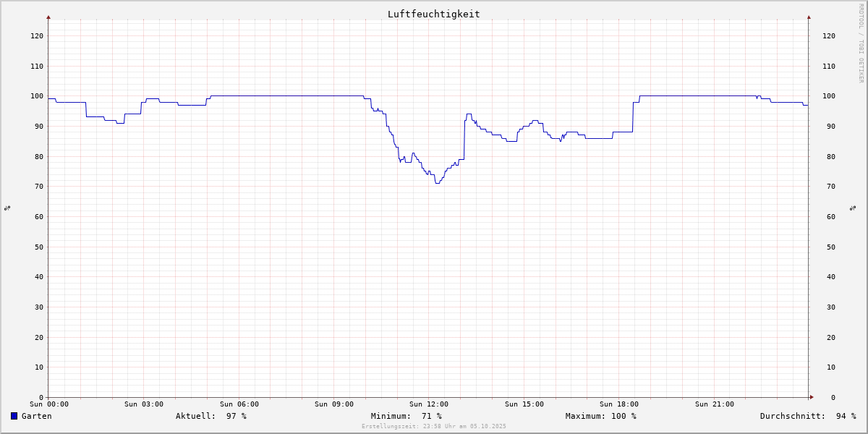The height and width of the screenshot is (434, 868).
Task: Click the Maximum: 100 % value
Action: tap(601, 416)
